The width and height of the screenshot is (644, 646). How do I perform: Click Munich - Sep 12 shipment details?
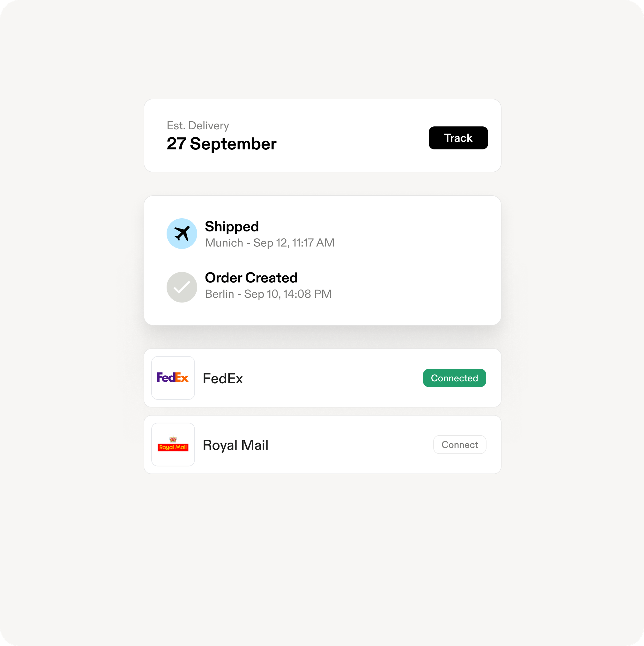pos(270,243)
